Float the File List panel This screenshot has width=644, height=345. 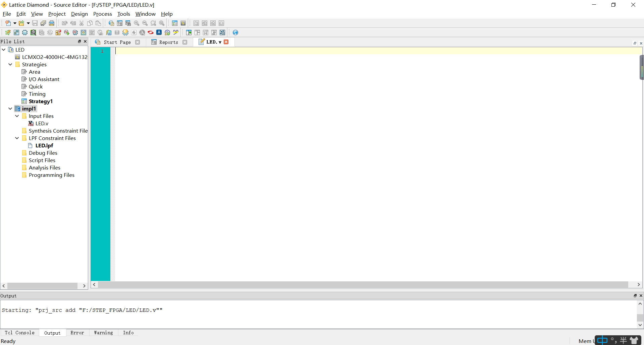point(79,42)
